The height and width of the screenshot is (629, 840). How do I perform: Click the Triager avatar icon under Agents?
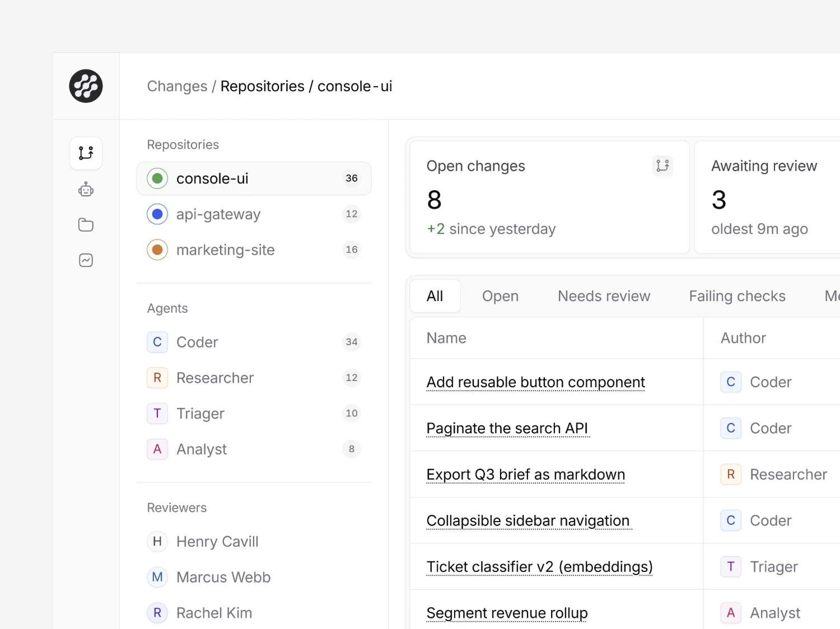point(157,414)
